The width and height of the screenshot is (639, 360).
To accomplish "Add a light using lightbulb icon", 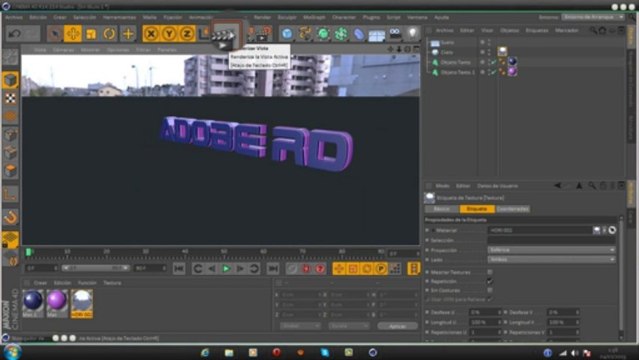I will point(413,33).
